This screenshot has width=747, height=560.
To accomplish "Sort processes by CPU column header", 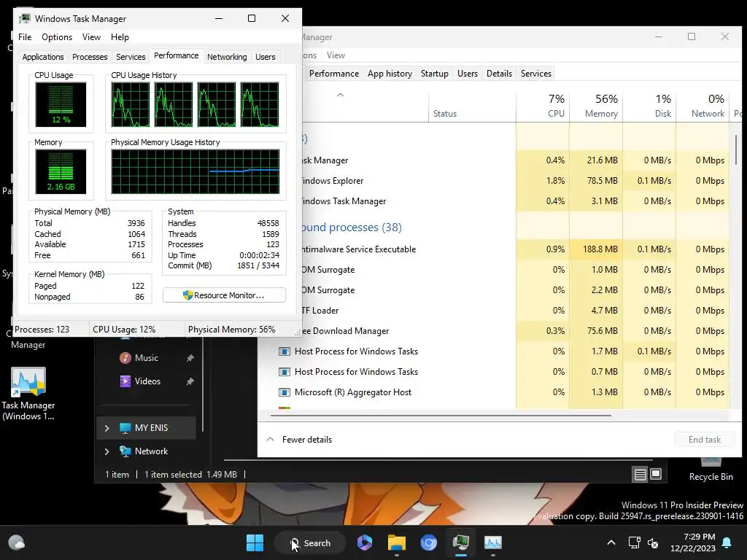I will pyautogui.click(x=543, y=106).
